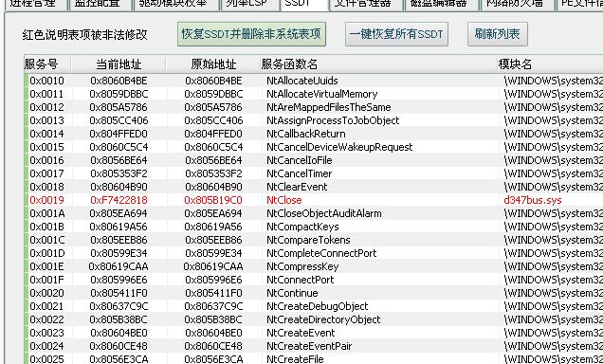Select the NtCreateFile function

click(x=296, y=359)
